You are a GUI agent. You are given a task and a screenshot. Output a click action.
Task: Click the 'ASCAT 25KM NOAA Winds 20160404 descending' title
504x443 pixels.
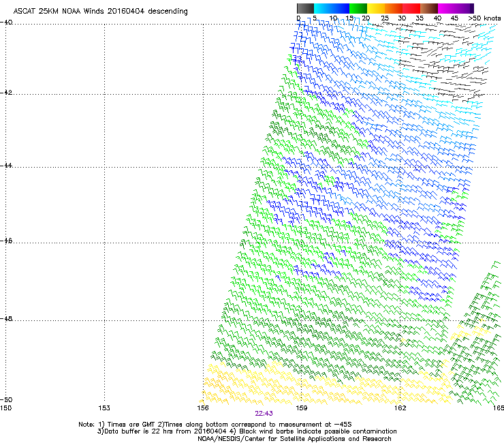coord(101,11)
